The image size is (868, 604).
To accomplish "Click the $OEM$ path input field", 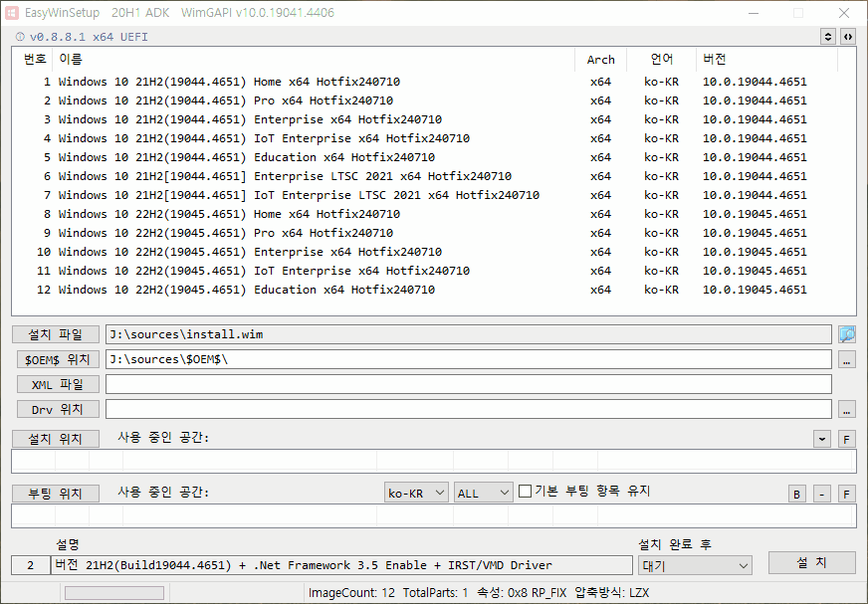I will tap(468, 359).
